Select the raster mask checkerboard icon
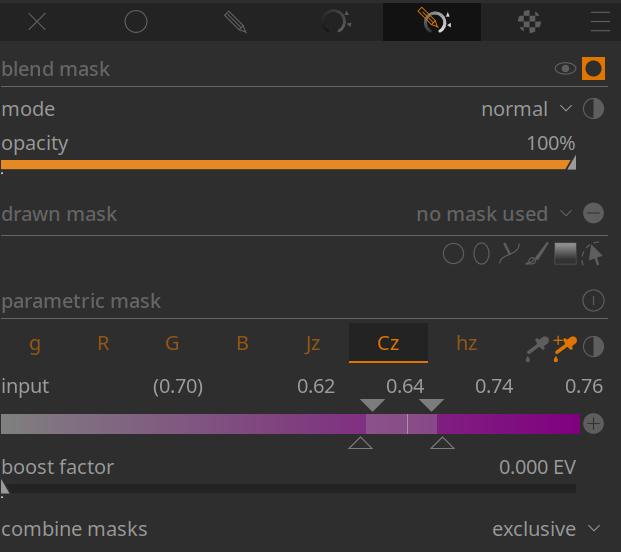 [x=530, y=22]
